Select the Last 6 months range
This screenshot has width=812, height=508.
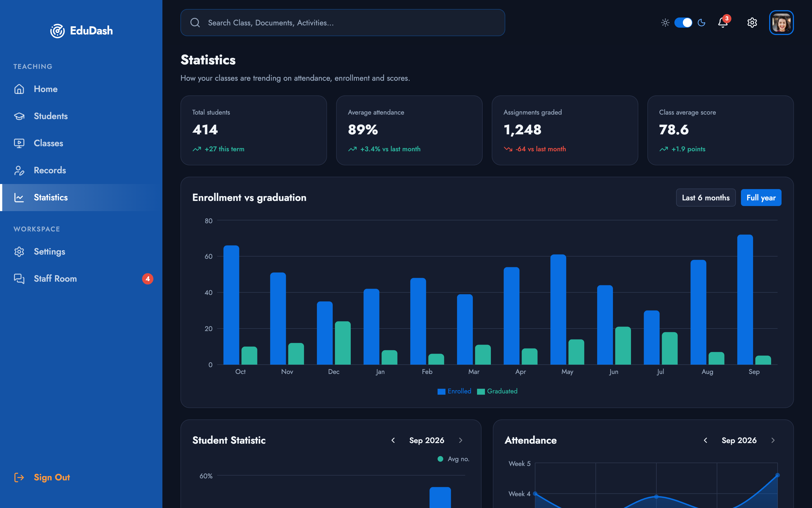click(706, 198)
